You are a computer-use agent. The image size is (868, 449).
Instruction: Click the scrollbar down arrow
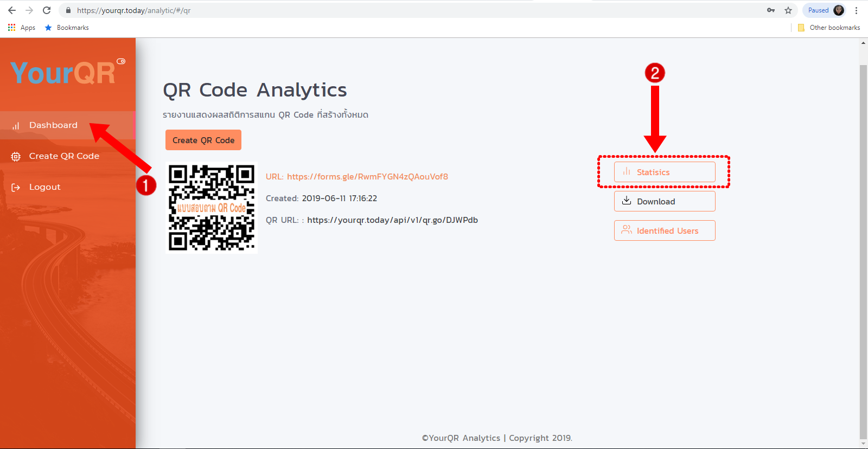[864, 444]
